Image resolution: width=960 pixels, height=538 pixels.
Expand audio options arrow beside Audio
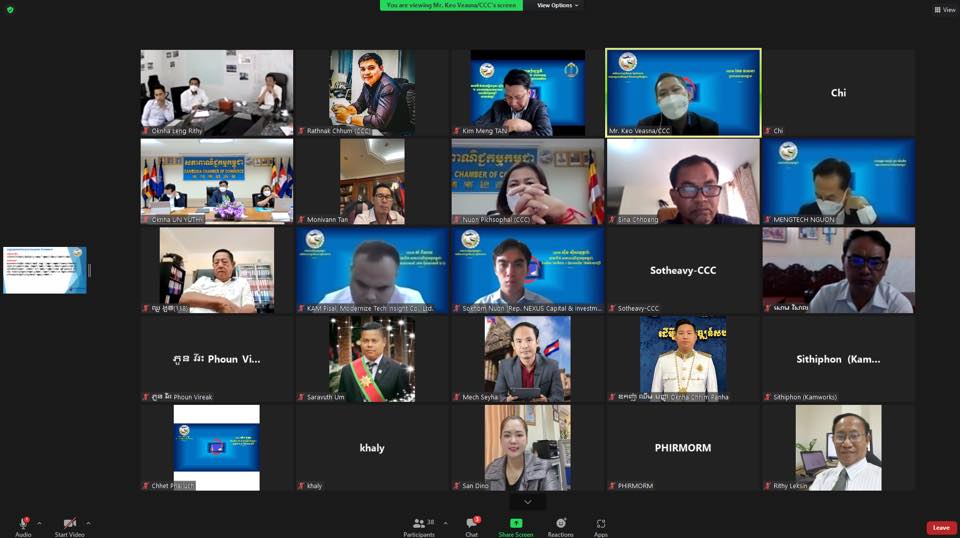(39, 523)
